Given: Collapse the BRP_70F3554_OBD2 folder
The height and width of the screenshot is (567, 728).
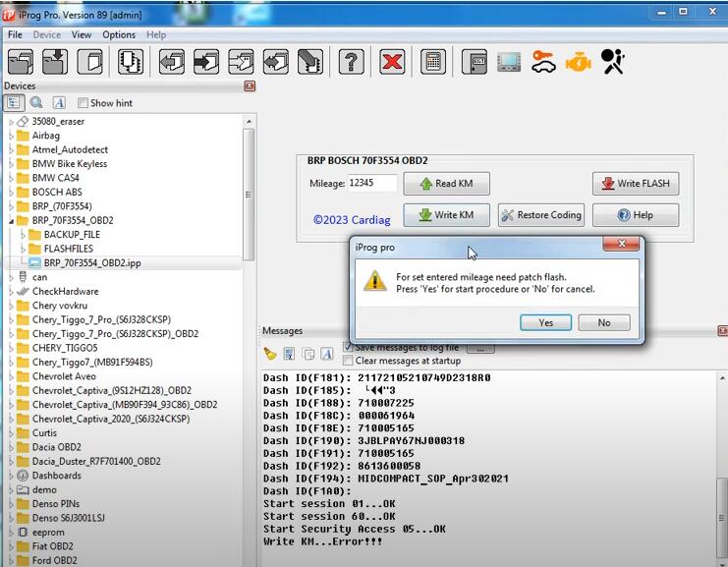Looking at the screenshot, I should 11,221.
